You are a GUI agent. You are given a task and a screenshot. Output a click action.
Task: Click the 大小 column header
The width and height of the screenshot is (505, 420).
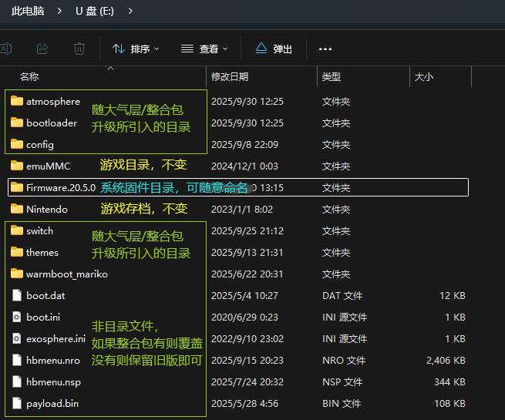click(424, 77)
